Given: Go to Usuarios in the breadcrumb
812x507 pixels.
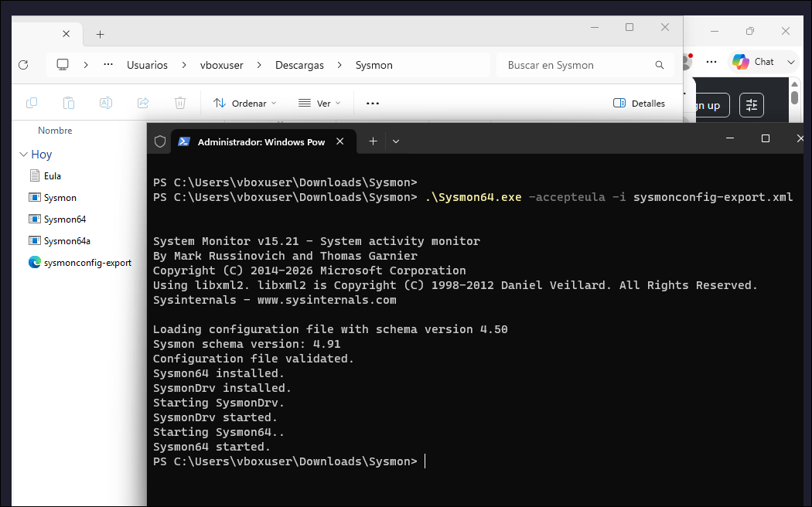Looking at the screenshot, I should click(147, 65).
